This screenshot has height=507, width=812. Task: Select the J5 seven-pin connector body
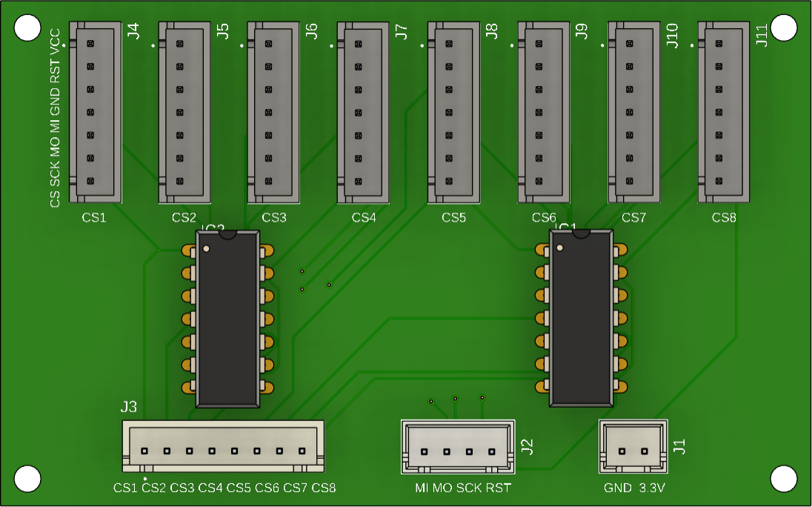tap(184, 113)
